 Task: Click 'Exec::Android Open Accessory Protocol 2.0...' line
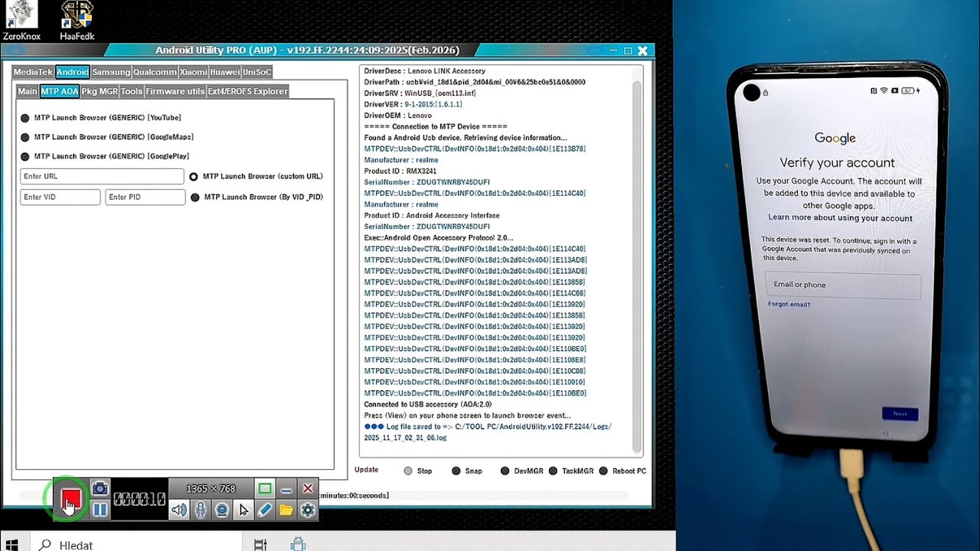tap(439, 238)
